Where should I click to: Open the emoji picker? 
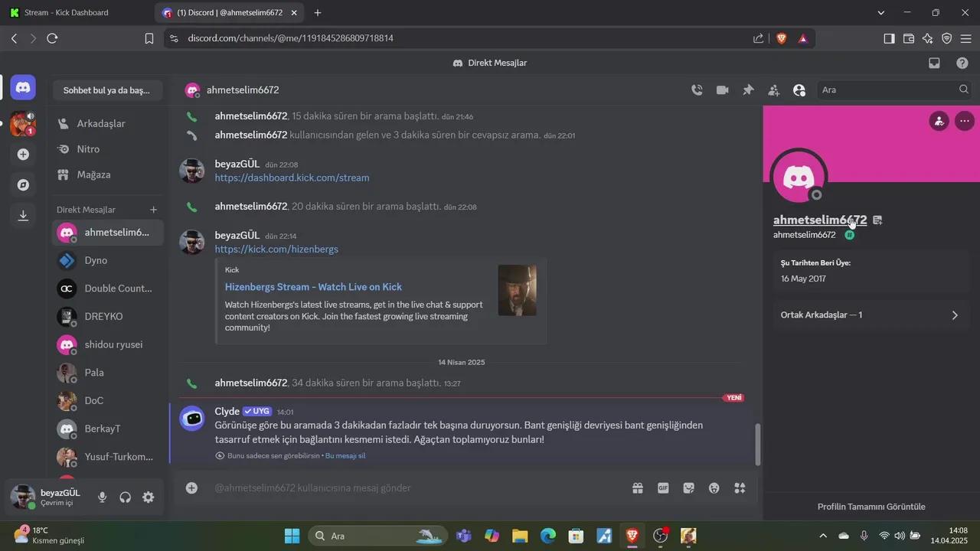tap(714, 488)
